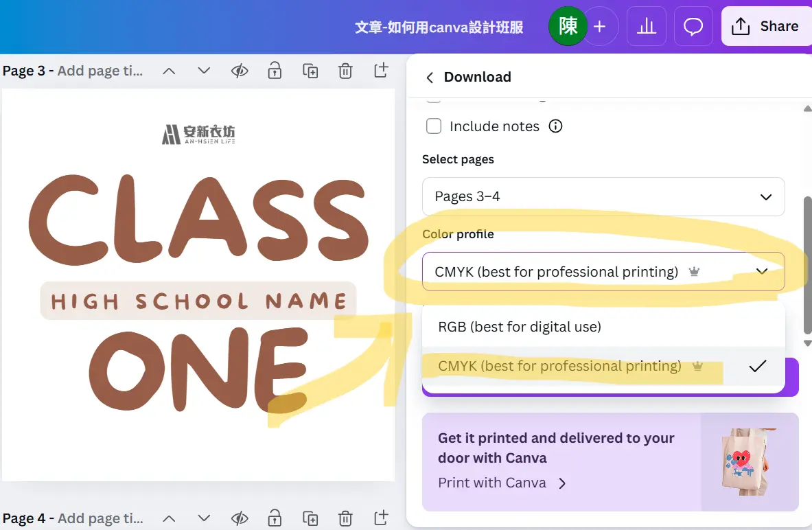Viewport: 812px width, 530px height.
Task: Duplicate Page 3 using the copy icon
Action: 310,71
